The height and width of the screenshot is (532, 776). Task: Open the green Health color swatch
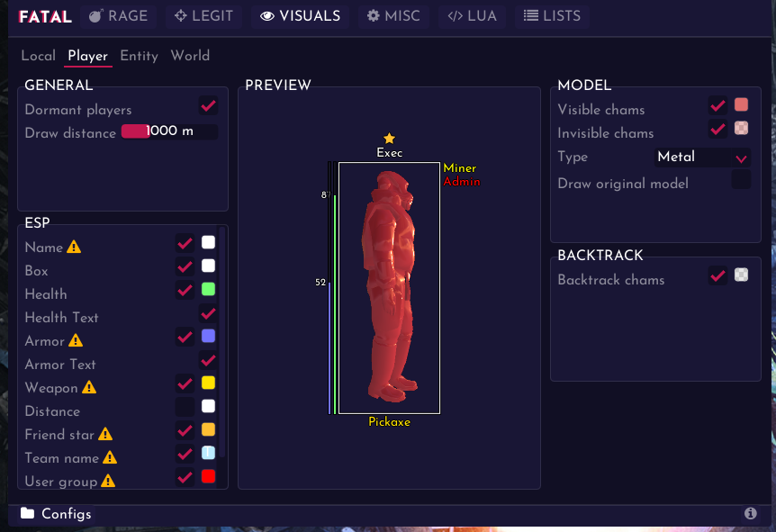pos(208,289)
